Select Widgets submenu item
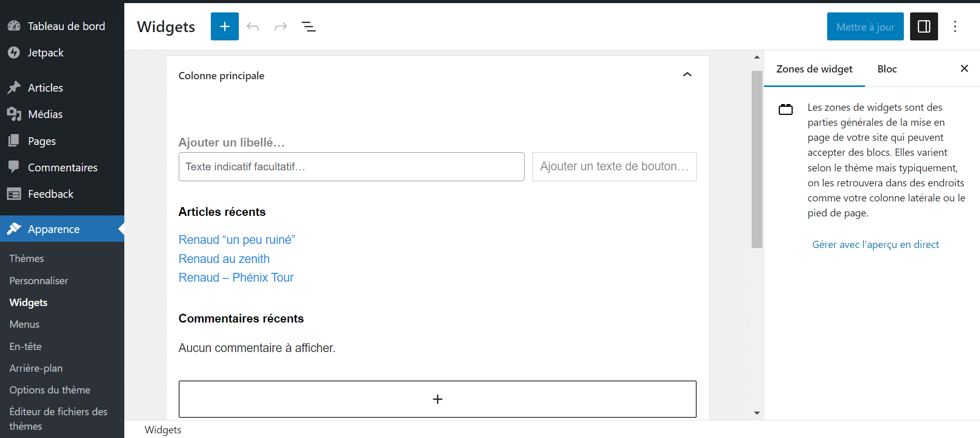This screenshot has width=980, height=438. [x=28, y=302]
